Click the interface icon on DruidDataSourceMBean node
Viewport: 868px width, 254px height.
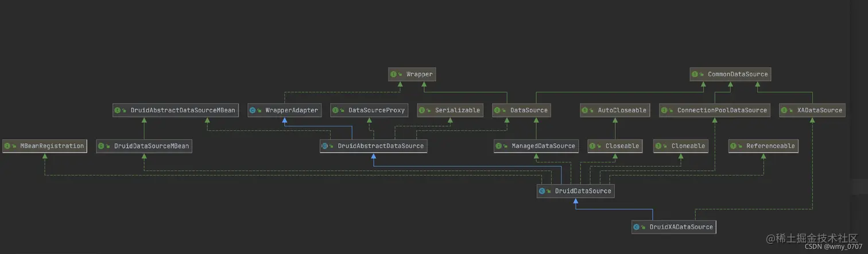pos(101,146)
